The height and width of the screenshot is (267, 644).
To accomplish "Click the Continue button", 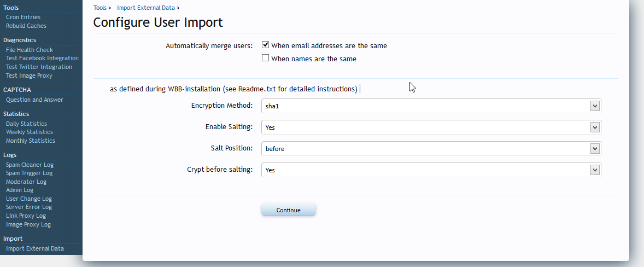I will 288,210.
